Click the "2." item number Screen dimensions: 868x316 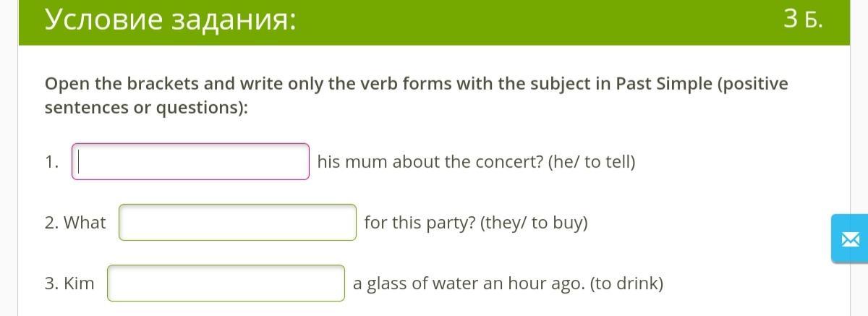coord(51,223)
